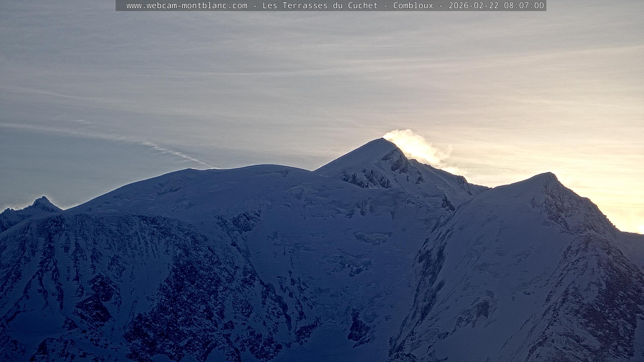
Task: Click the www.webcam-montblanc.com URL text
Action: (187, 6)
